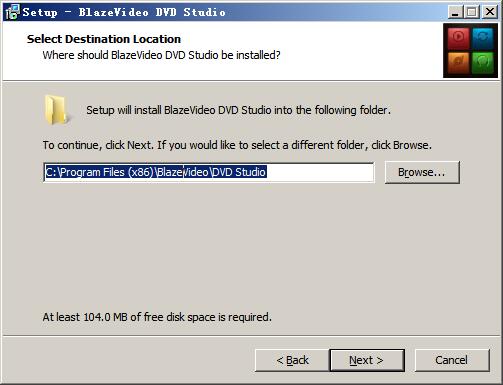The width and height of the screenshot is (503, 385).
Task: Close the Setup window with X
Action: (x=490, y=12)
